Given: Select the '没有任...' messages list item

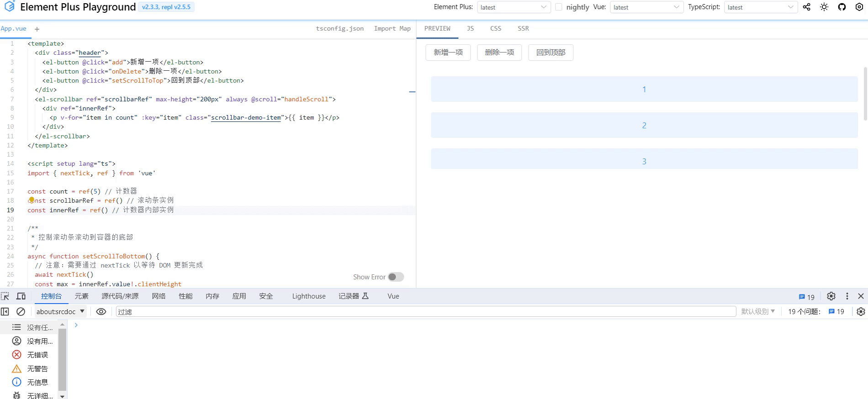Looking at the screenshot, I should coord(33,327).
